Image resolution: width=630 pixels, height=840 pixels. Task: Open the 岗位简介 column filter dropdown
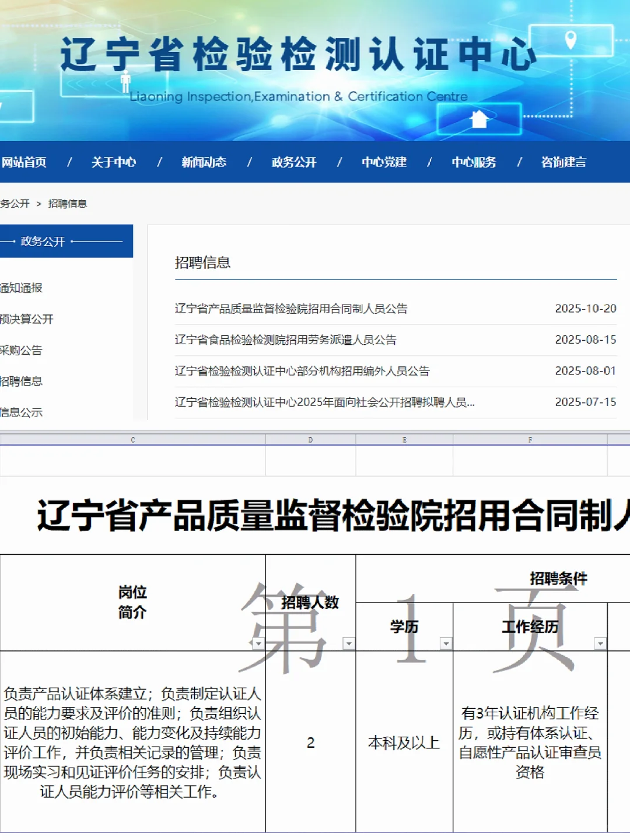pos(259,643)
